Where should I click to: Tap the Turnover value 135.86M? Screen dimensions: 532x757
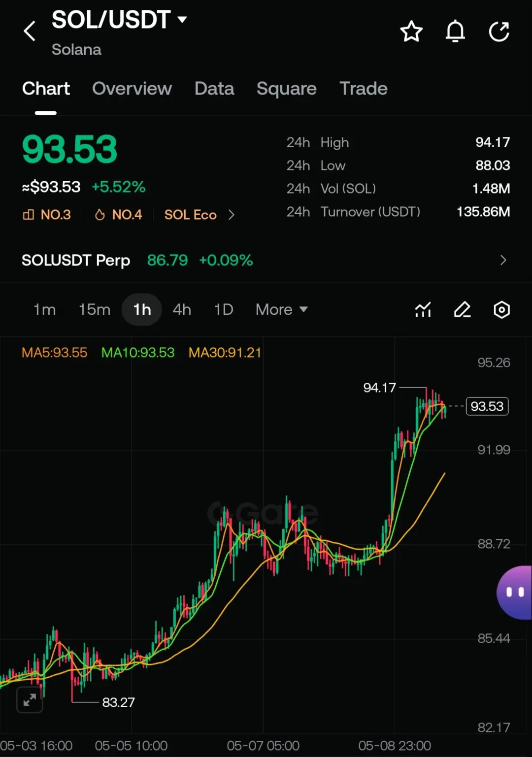click(483, 212)
